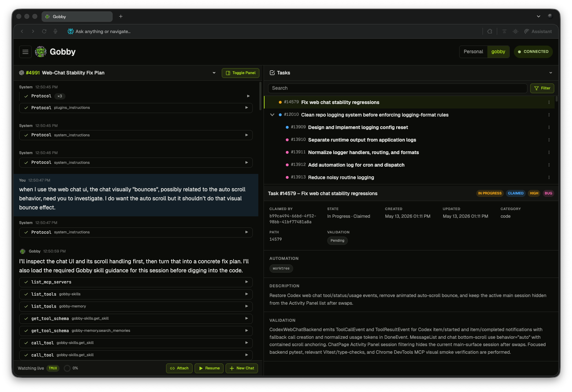
Task: Open a new browser tab with plus
Action: [121, 16]
